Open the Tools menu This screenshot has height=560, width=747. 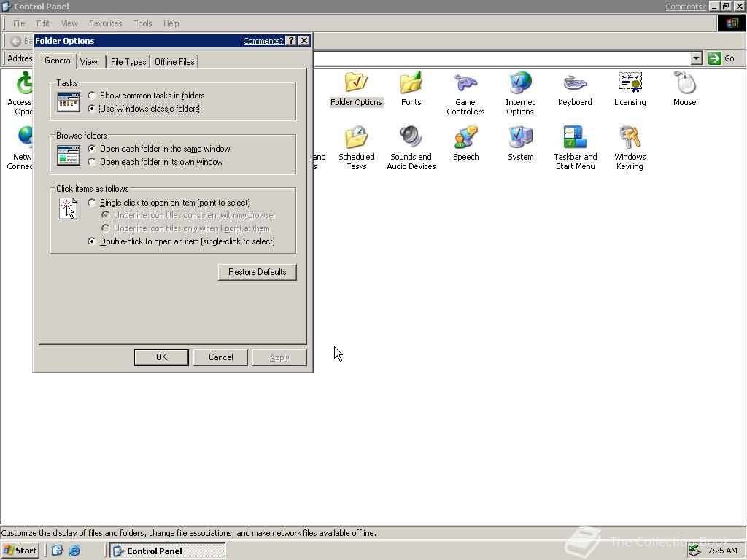point(142,23)
